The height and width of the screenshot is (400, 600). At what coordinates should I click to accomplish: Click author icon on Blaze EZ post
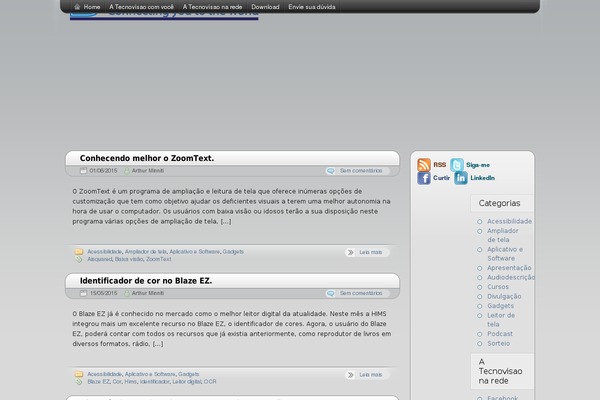tap(127, 293)
